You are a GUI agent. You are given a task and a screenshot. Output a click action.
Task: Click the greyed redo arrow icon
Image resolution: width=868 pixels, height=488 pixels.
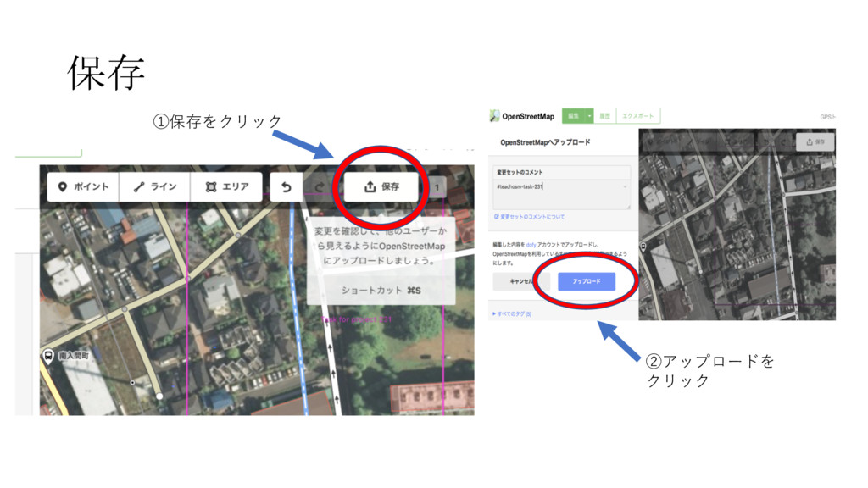click(319, 187)
